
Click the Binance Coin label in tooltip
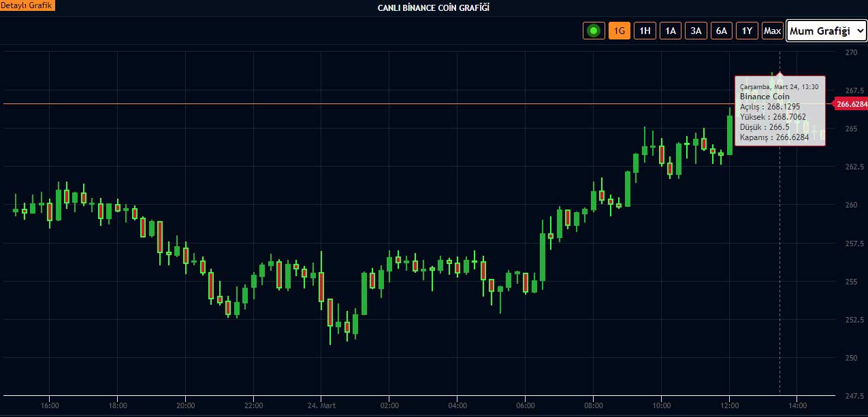click(765, 97)
